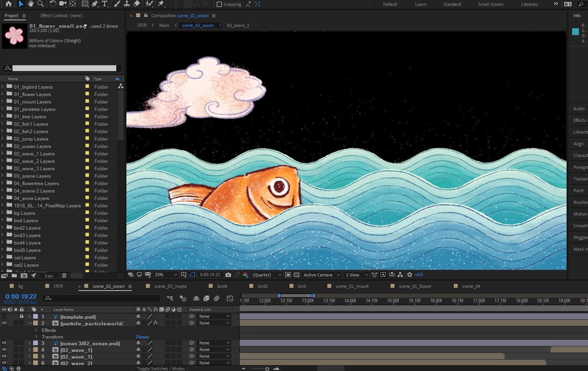Viewport: 588px width, 371px height.
Task: Click the project panel search field
Action: click(64, 68)
